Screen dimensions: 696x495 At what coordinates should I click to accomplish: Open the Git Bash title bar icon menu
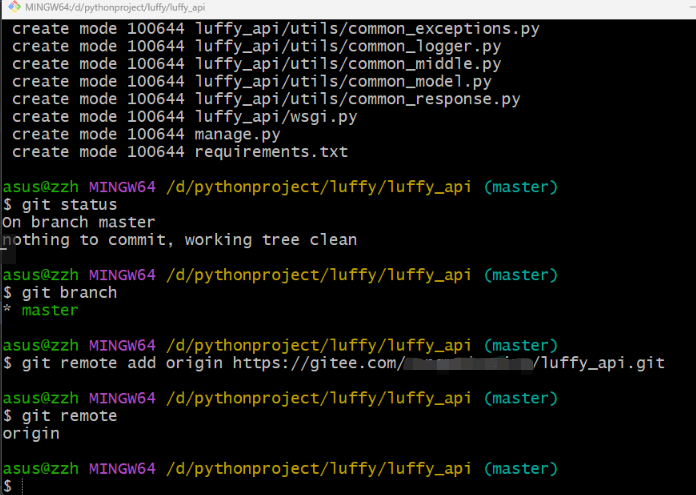pos(14,7)
